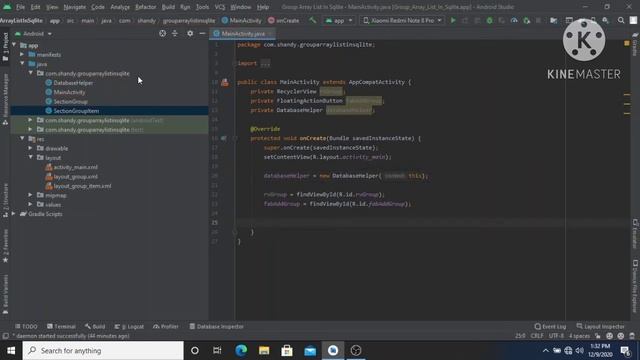Collapse the layout folder
Screen dimensions: 640x360
[31, 157]
